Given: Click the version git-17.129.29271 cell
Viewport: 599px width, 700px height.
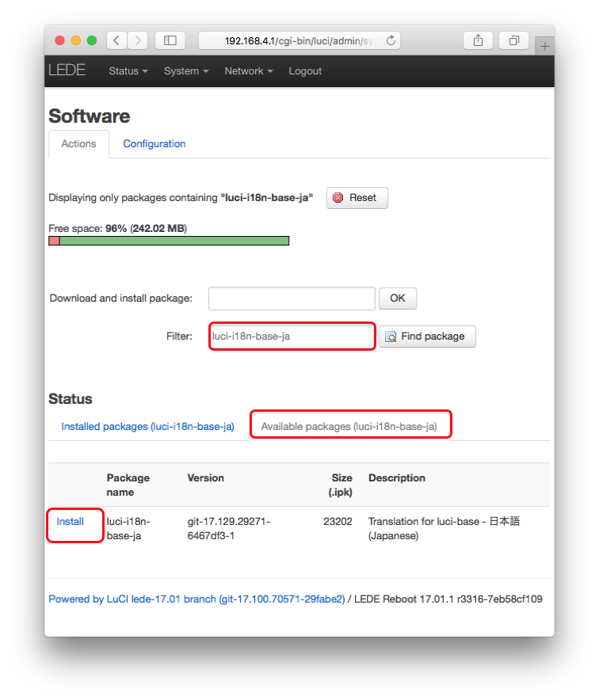Looking at the screenshot, I should click(x=229, y=529).
